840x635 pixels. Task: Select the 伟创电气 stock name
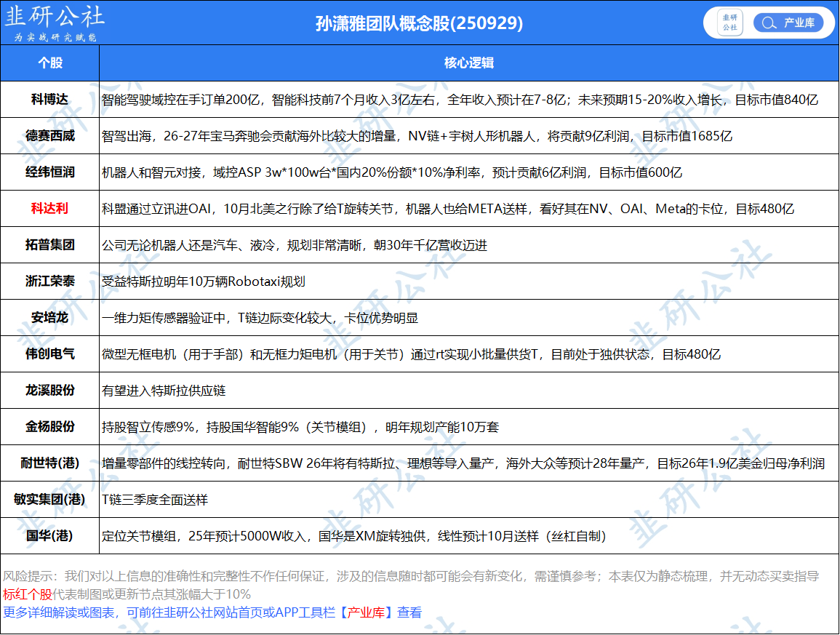(x=49, y=354)
